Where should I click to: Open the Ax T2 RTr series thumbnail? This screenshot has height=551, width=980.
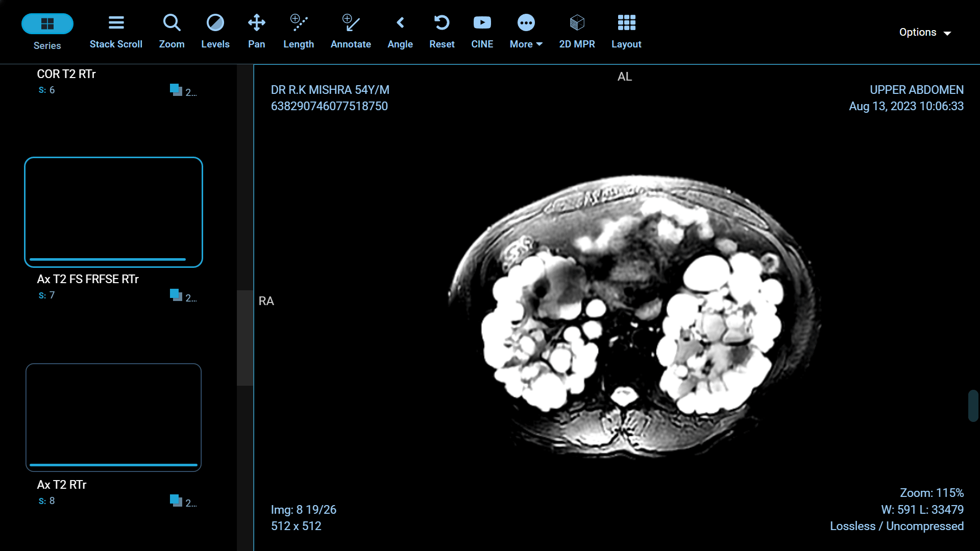tap(113, 417)
